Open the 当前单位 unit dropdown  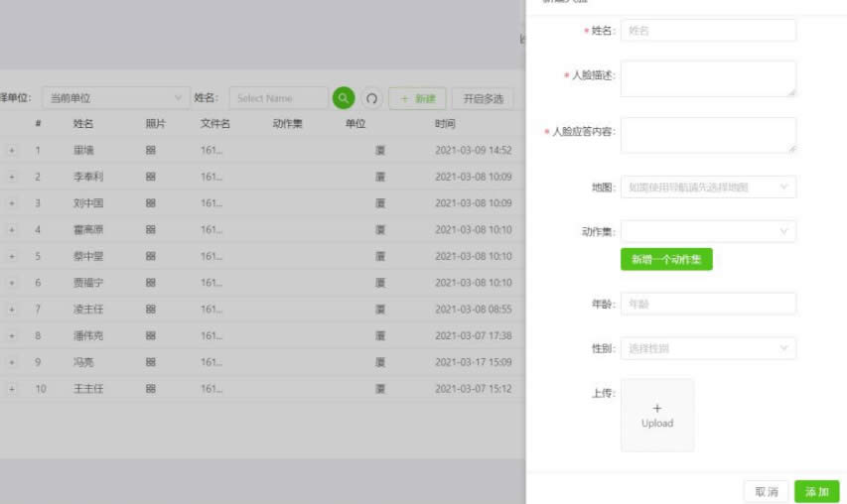click(x=117, y=98)
